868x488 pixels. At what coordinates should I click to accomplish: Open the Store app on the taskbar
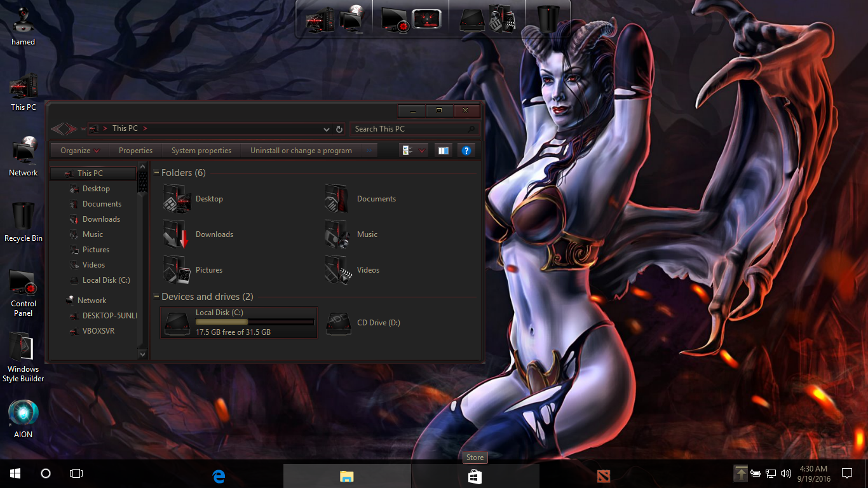pyautogui.click(x=475, y=475)
